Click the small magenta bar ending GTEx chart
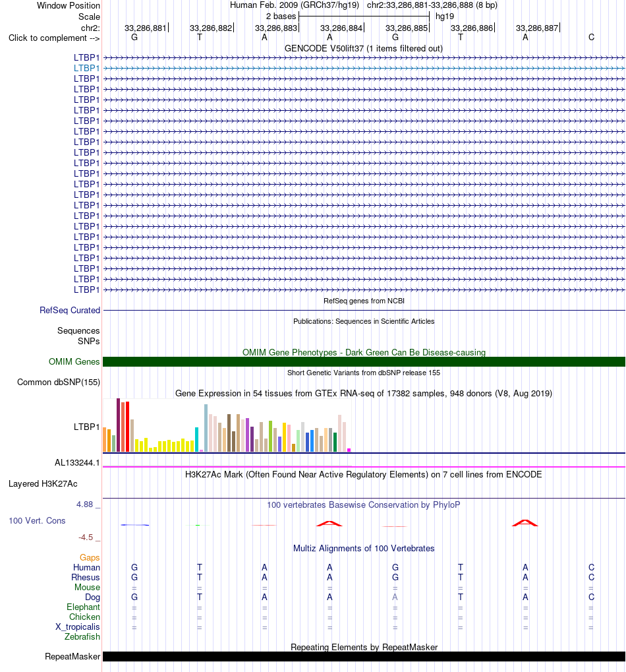Screen dimensions: 626x672 click(349, 450)
